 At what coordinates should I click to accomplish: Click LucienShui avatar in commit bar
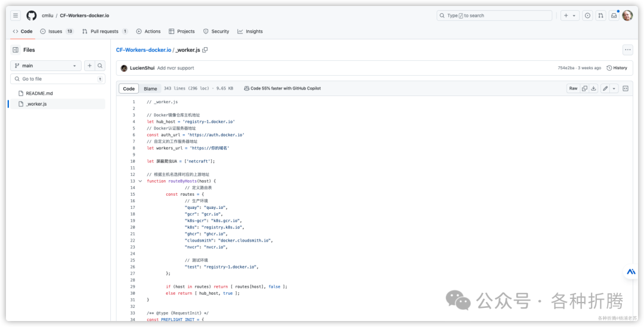(124, 68)
